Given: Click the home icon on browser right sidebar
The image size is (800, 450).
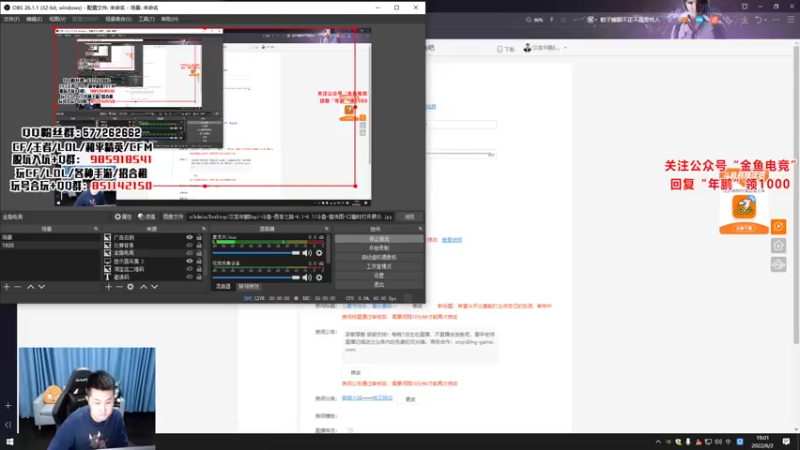Looking at the screenshot, I should click(778, 245).
